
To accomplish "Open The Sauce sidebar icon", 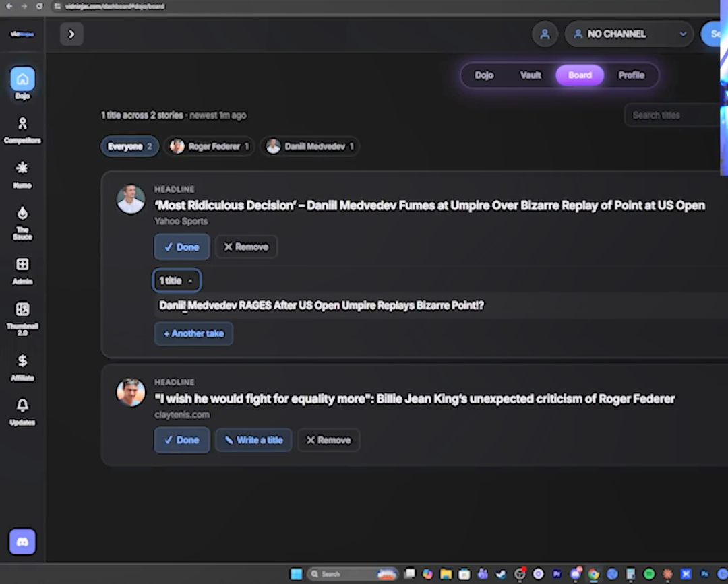I will point(22,213).
